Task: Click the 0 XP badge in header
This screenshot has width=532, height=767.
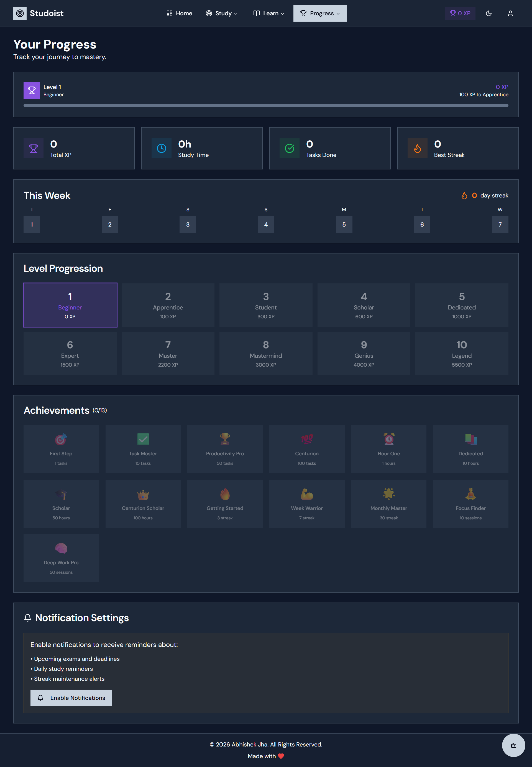Action: (460, 13)
